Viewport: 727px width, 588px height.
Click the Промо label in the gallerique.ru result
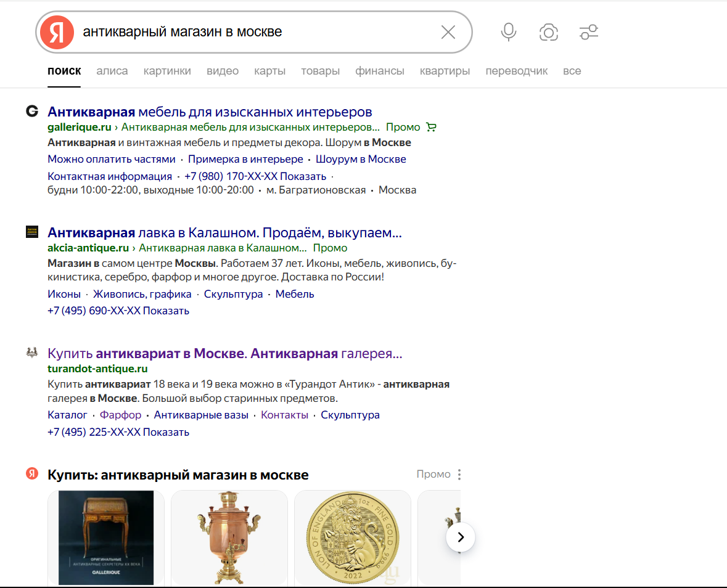click(x=403, y=127)
